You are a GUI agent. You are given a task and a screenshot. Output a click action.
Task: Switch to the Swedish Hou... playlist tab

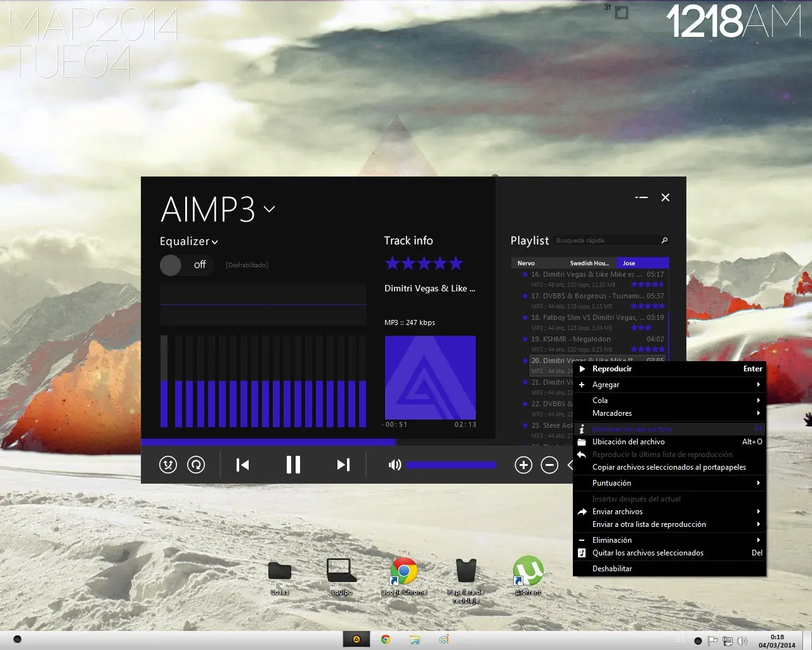(589, 263)
